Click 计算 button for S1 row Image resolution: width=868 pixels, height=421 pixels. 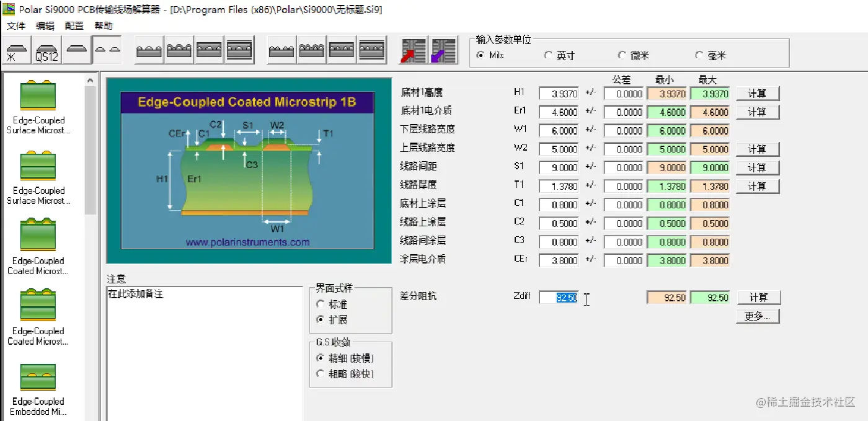pos(758,168)
